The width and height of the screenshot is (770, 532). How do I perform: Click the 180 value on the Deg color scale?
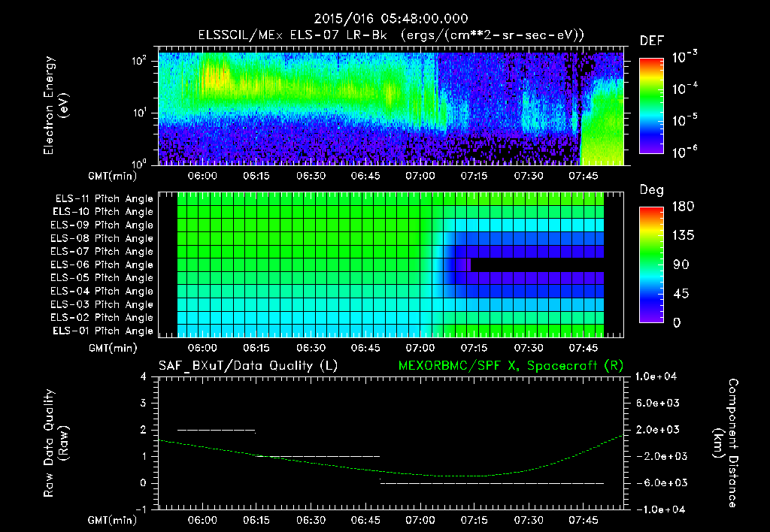point(683,207)
